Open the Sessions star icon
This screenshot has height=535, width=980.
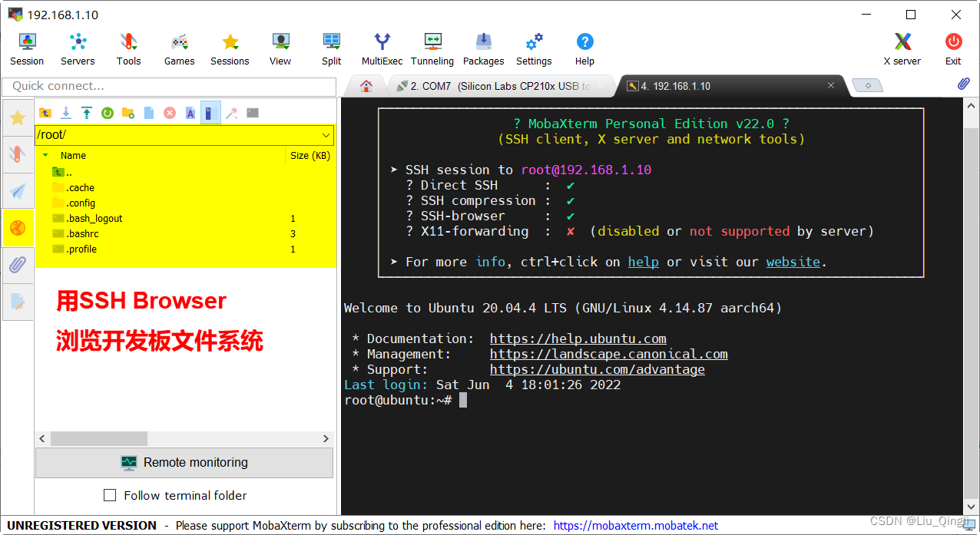[x=230, y=49]
